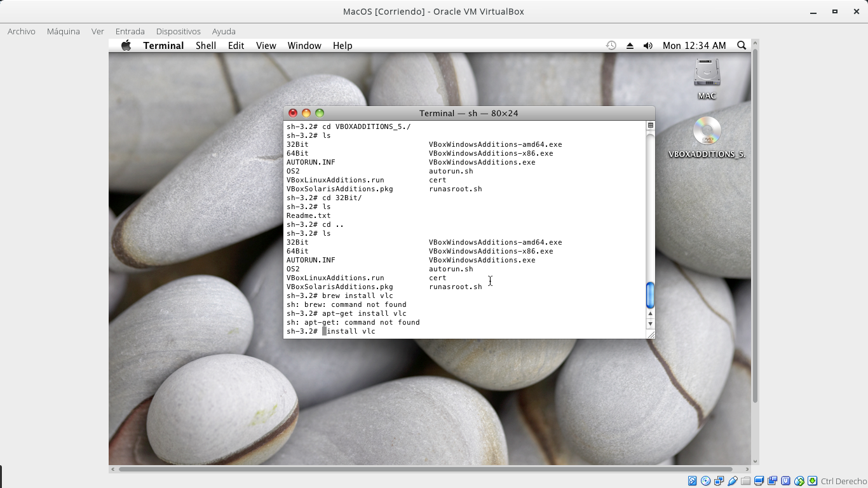The image size is (868, 488).
Task: Click the 'sh: brew: command not found' line
Action: coord(346,304)
